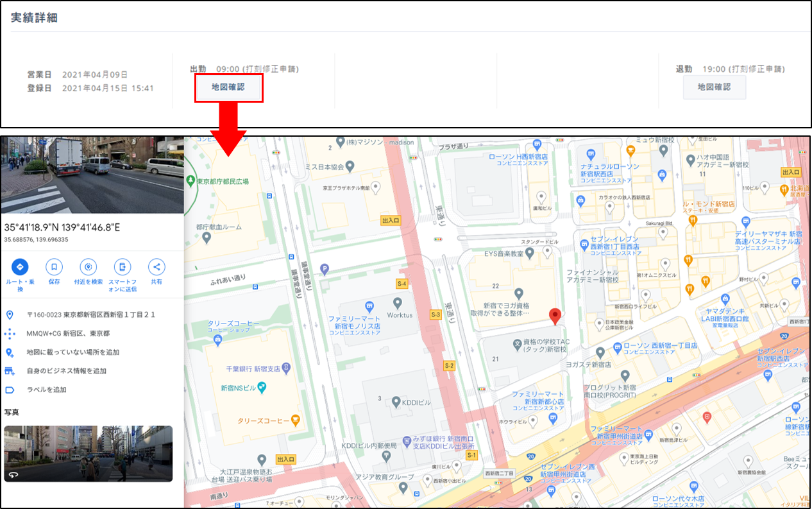Select 自身のビジネス情報を追加 option
The height and width of the screenshot is (509, 812).
(66, 371)
